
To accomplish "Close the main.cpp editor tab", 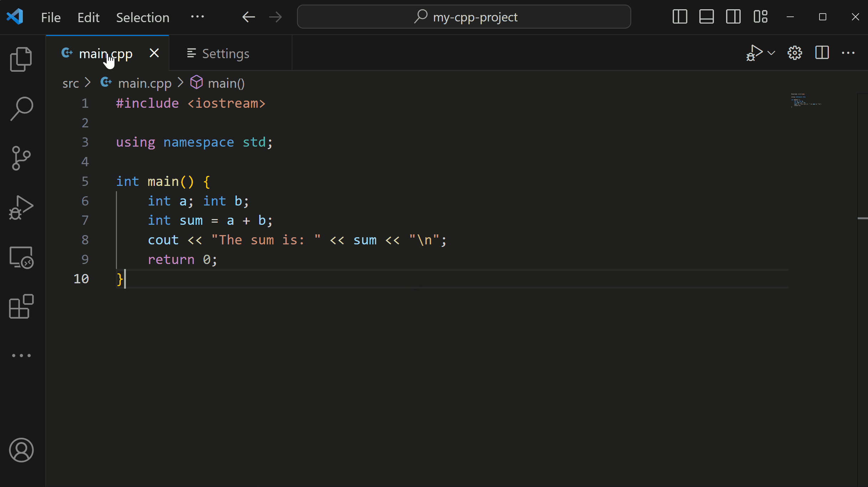I will (153, 54).
